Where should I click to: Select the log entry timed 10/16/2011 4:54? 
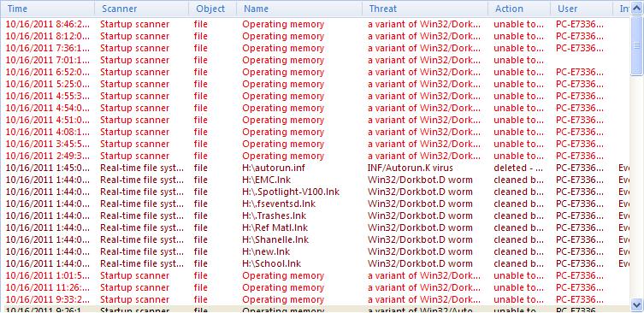316,108
